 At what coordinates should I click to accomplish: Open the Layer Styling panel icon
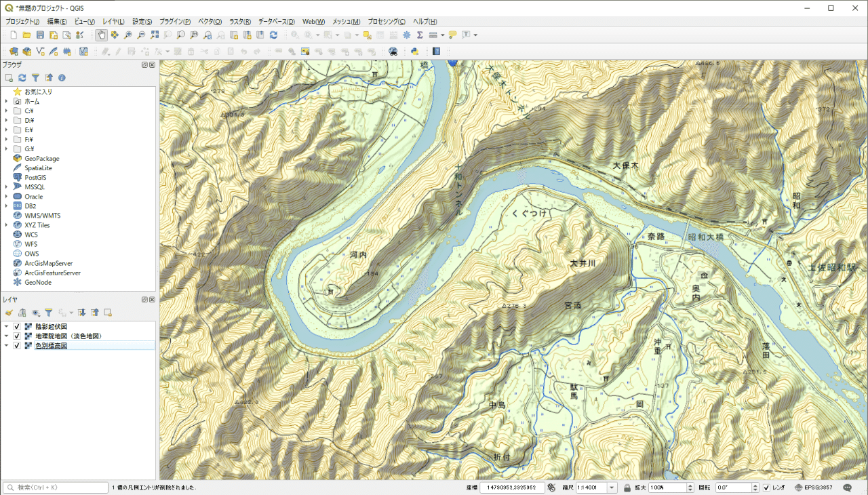click(9, 313)
